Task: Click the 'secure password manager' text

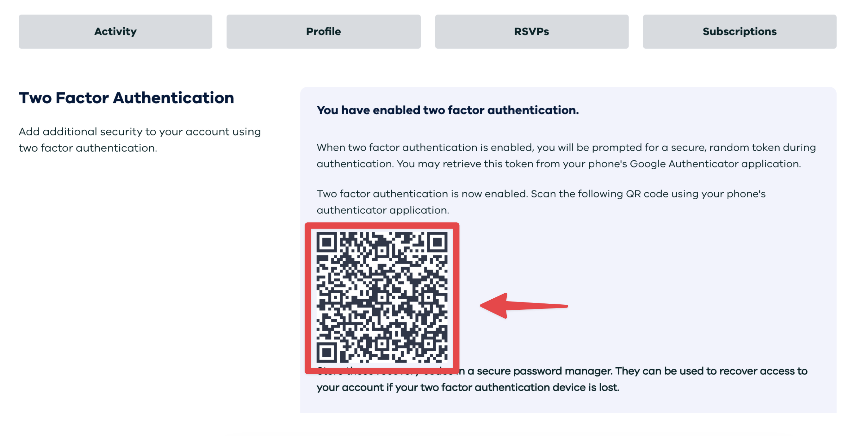Action: (x=544, y=371)
